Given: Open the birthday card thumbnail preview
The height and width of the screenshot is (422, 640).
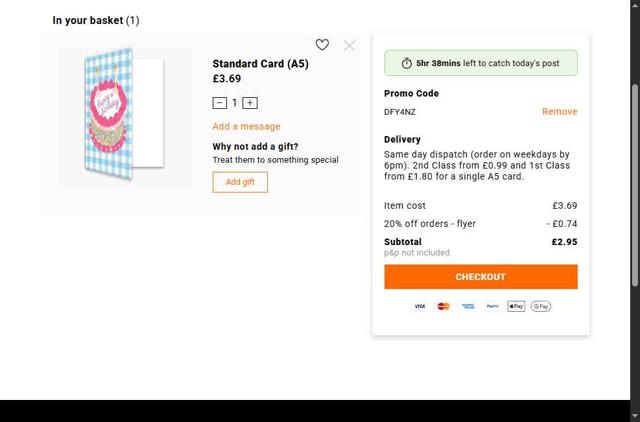Looking at the screenshot, I should [124, 110].
